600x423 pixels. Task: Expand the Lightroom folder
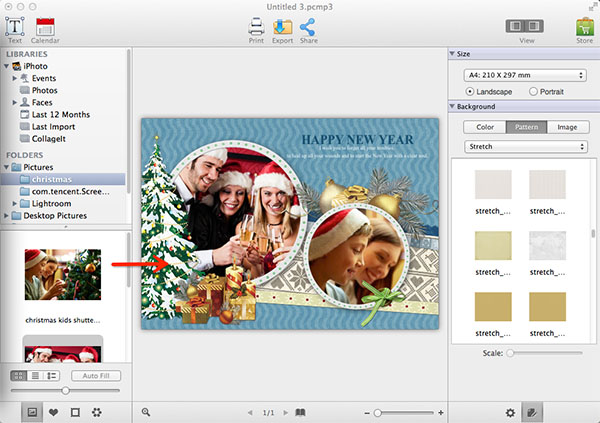pos(14,203)
